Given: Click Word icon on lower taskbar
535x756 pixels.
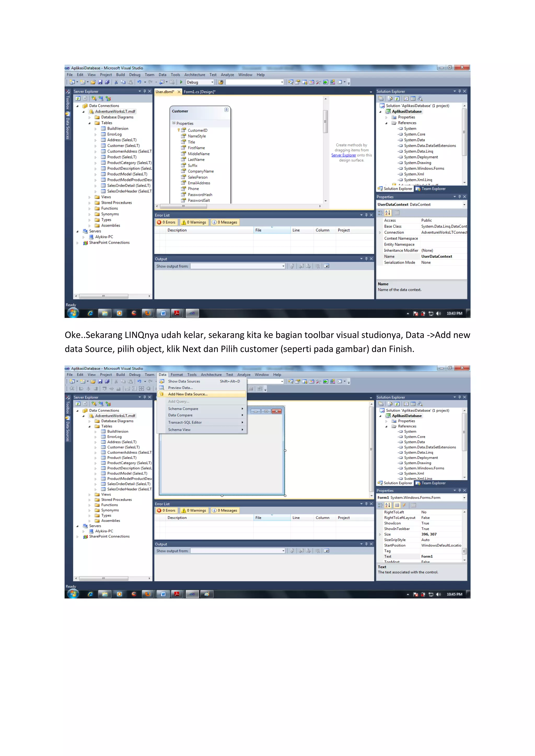Looking at the screenshot, I should (x=163, y=594).
